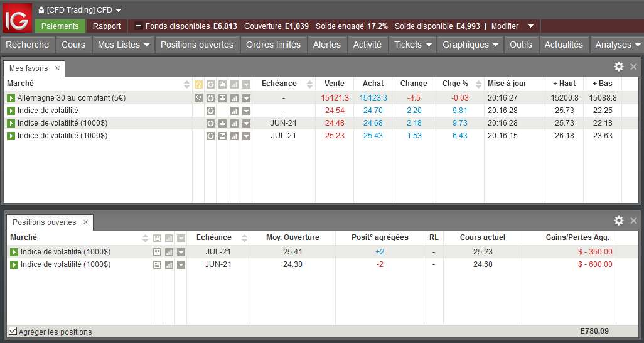Viewport: 644px width, 343px height.
Task: Open chart icon for JUL-21 favorites row
Action: click(234, 136)
